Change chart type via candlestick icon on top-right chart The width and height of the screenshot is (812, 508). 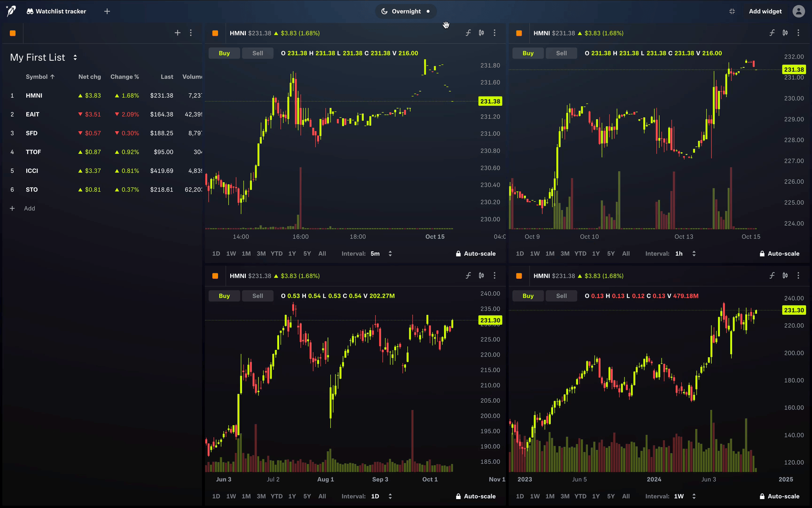785,33
